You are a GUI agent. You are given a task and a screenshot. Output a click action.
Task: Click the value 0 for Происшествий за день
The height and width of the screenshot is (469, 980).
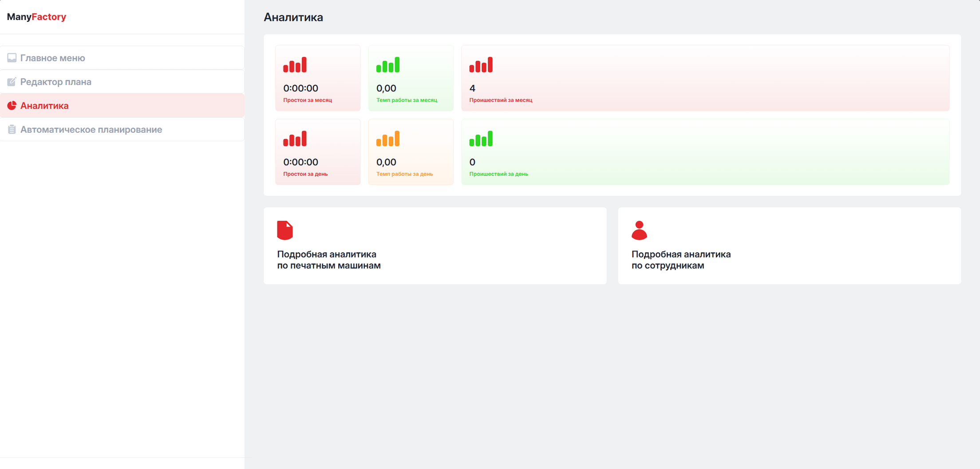click(472, 162)
